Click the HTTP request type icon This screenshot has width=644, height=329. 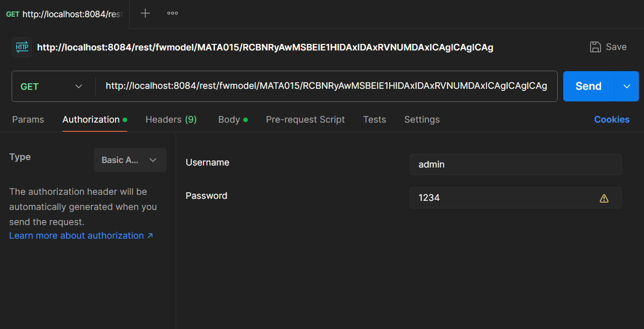tap(22, 47)
